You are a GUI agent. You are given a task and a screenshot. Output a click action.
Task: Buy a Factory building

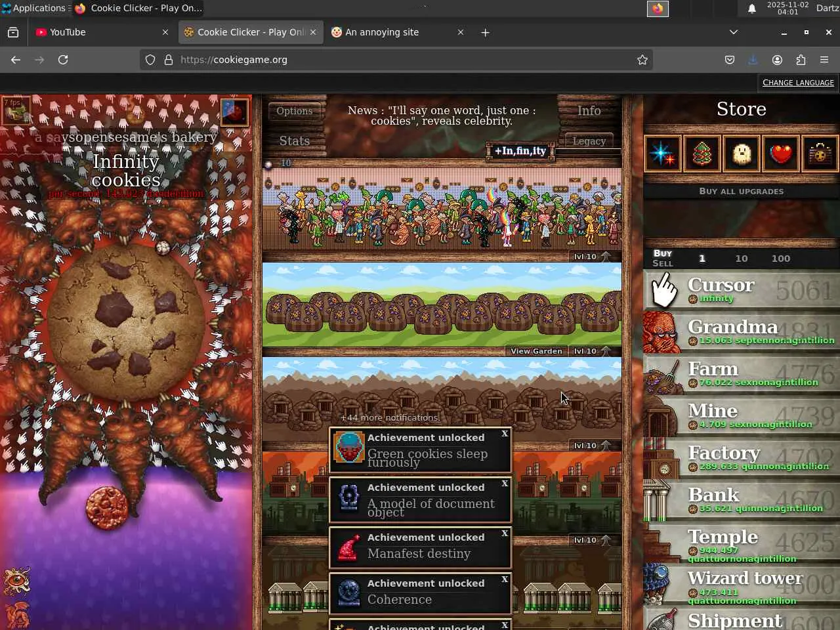point(742,458)
